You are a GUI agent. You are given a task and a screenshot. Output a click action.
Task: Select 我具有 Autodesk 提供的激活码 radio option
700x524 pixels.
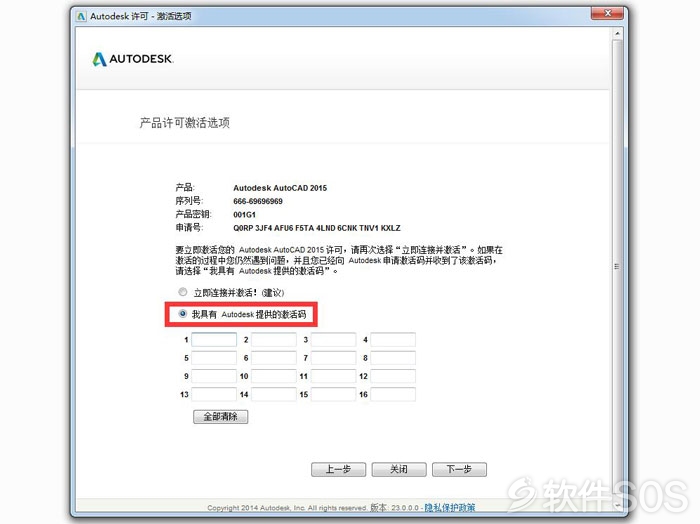click(183, 314)
